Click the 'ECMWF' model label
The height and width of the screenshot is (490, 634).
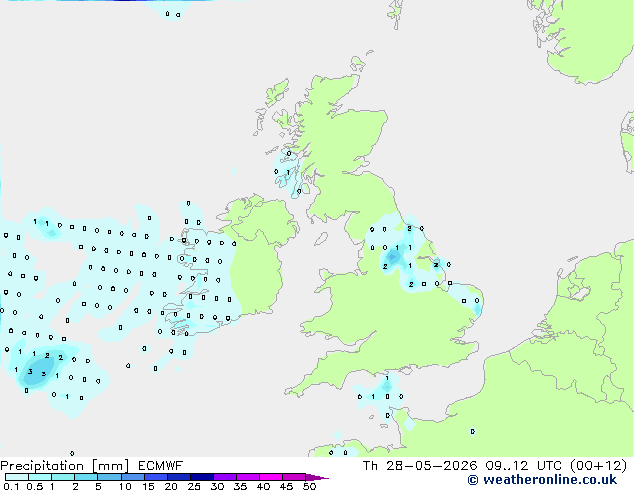tap(160, 466)
